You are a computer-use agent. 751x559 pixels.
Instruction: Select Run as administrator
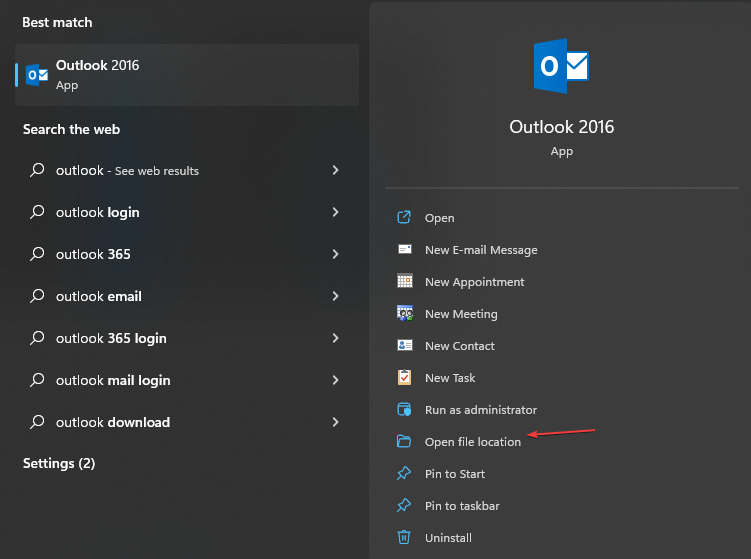pos(480,410)
